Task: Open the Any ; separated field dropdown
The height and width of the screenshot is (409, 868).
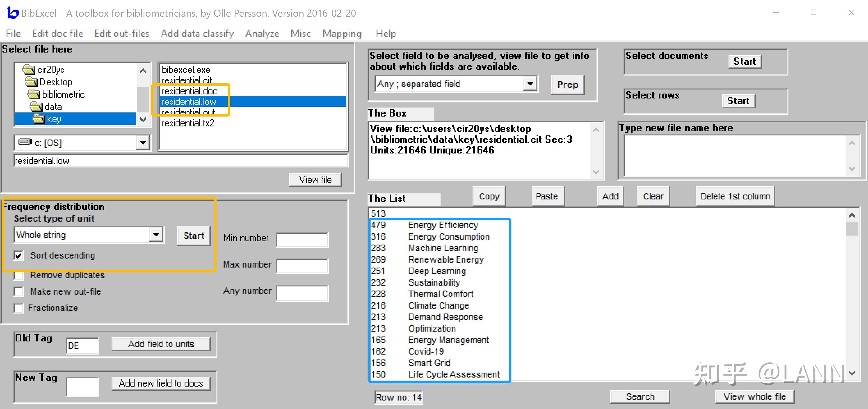Action: [x=530, y=84]
